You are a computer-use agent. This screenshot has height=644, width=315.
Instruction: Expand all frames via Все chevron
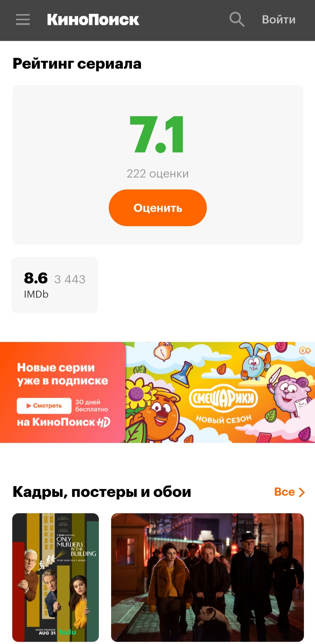point(290,492)
